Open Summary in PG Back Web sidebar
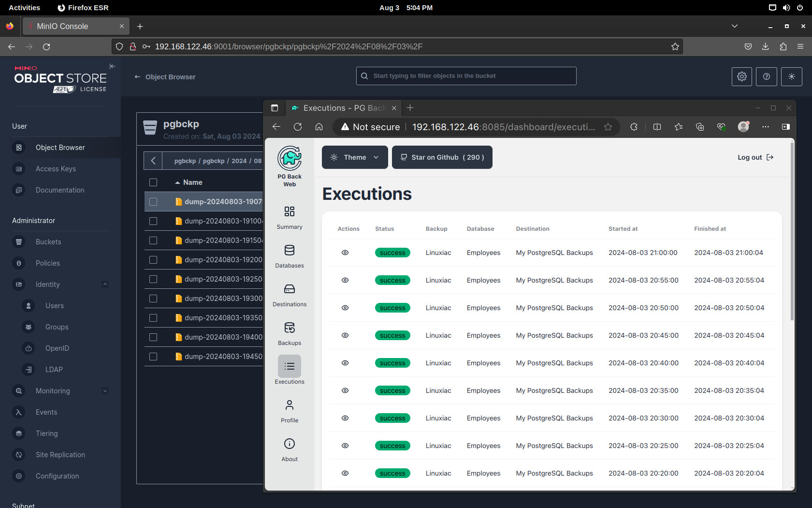Screen dimensions: 812x508 pos(290,218)
